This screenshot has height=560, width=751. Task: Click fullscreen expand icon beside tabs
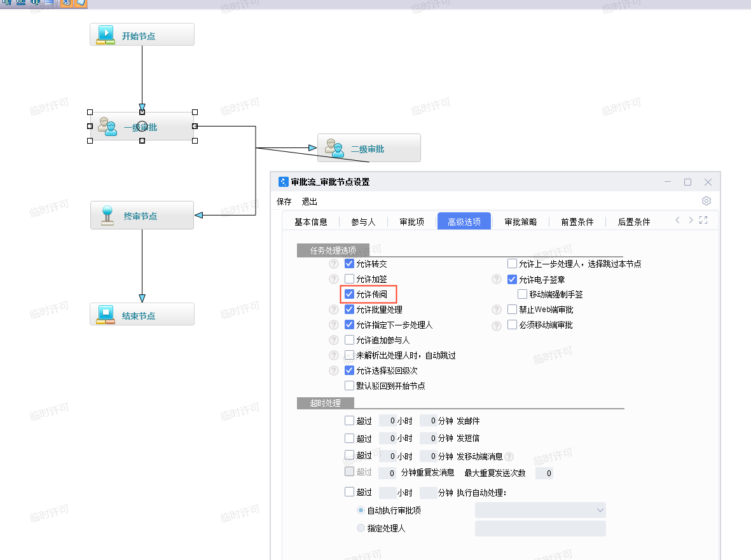[703, 220]
